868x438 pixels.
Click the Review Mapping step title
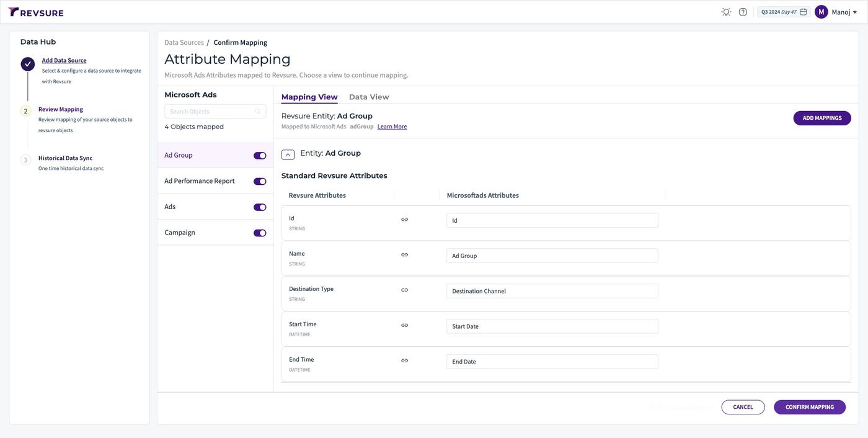click(x=61, y=109)
